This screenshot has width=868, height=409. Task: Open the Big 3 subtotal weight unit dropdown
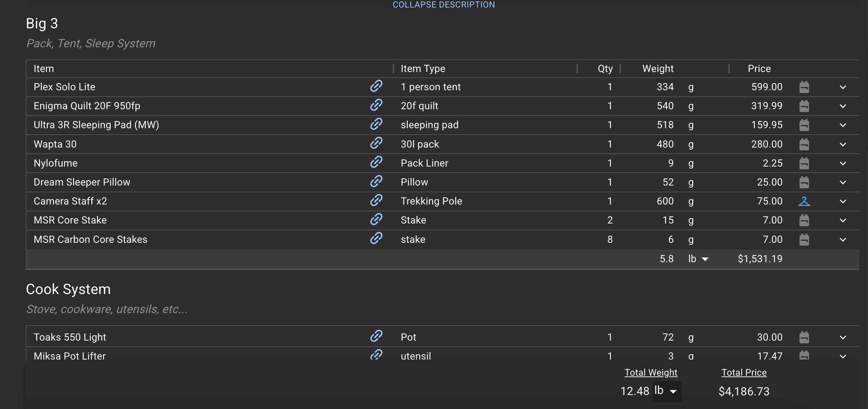698,259
